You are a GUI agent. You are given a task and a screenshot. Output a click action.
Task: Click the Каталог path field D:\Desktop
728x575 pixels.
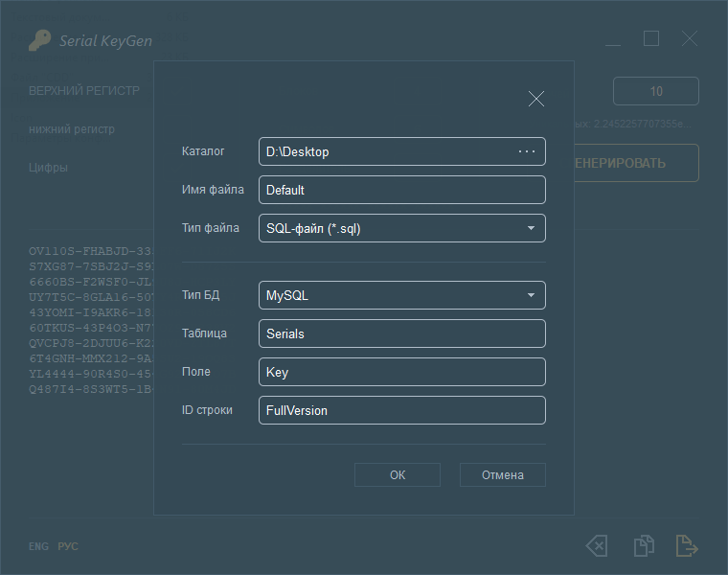[383, 151]
